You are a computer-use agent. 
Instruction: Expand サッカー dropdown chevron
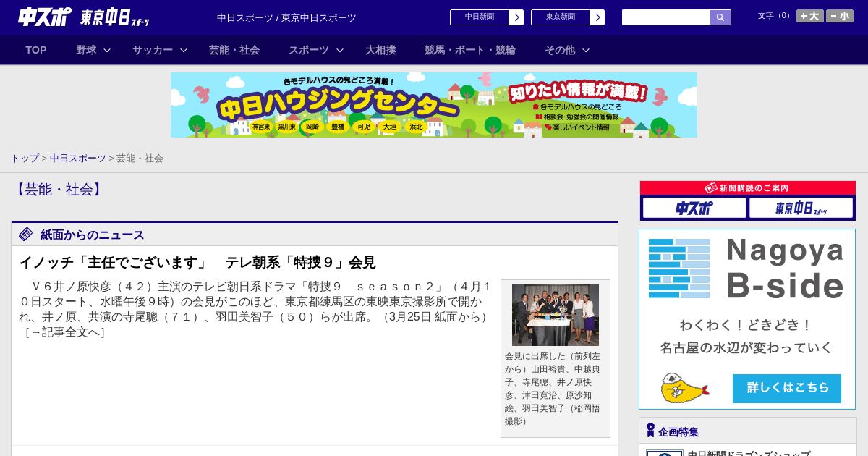(184, 50)
